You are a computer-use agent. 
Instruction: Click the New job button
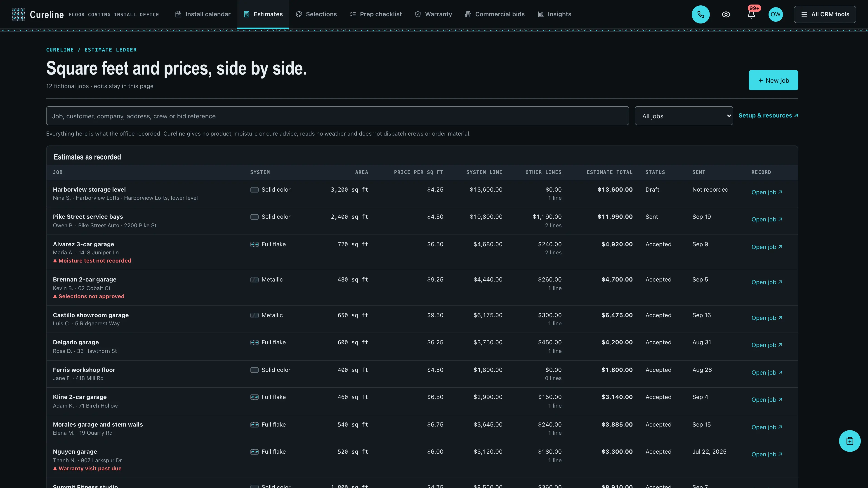(773, 80)
